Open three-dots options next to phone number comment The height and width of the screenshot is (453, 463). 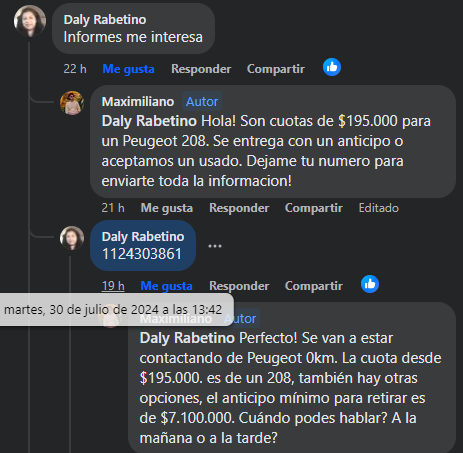pyautogui.click(x=215, y=246)
